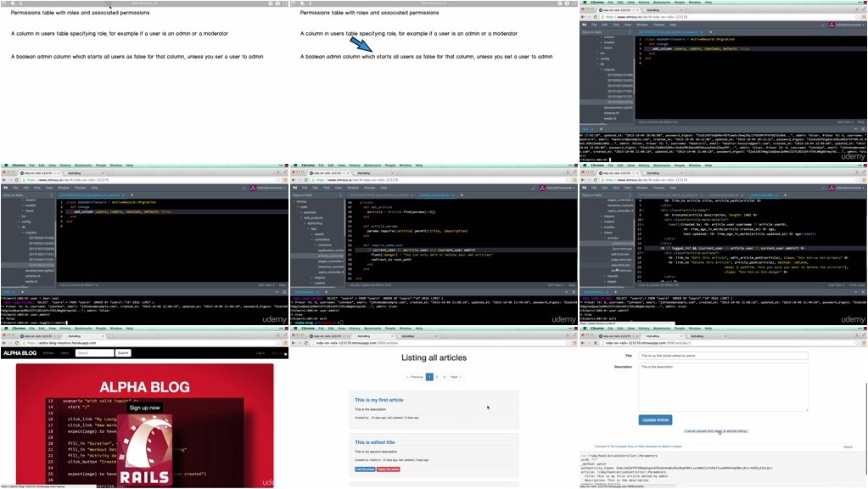
Task: Open the 'This is my first article' link
Action: (x=379, y=400)
